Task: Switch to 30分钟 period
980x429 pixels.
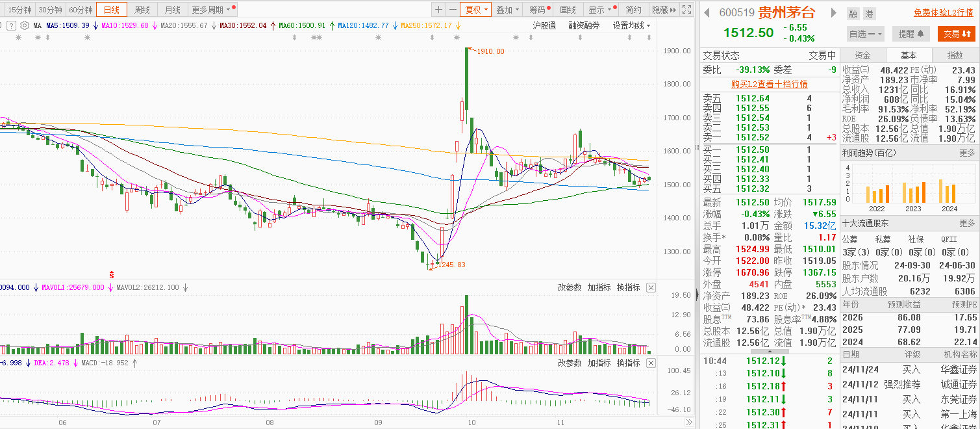Action: 49,10
